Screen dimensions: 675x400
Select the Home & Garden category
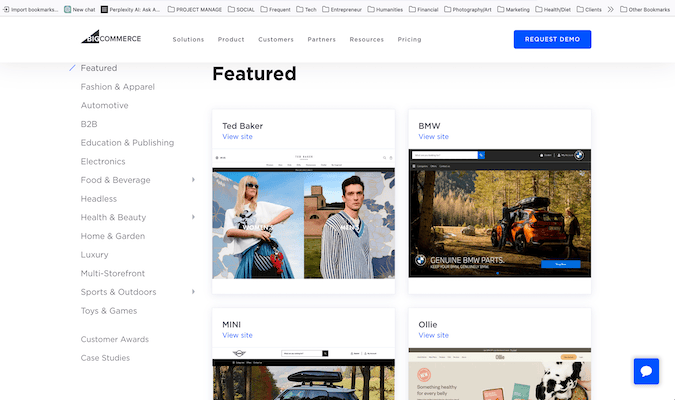point(113,236)
